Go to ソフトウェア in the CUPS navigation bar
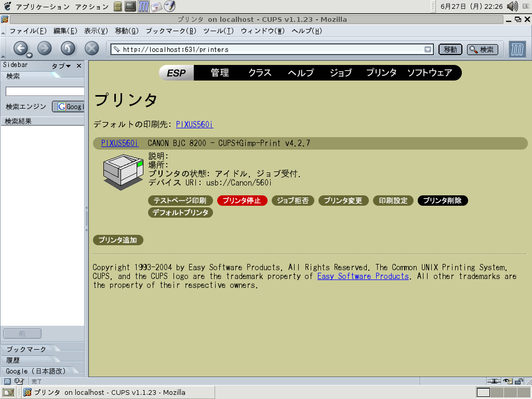 (x=430, y=73)
